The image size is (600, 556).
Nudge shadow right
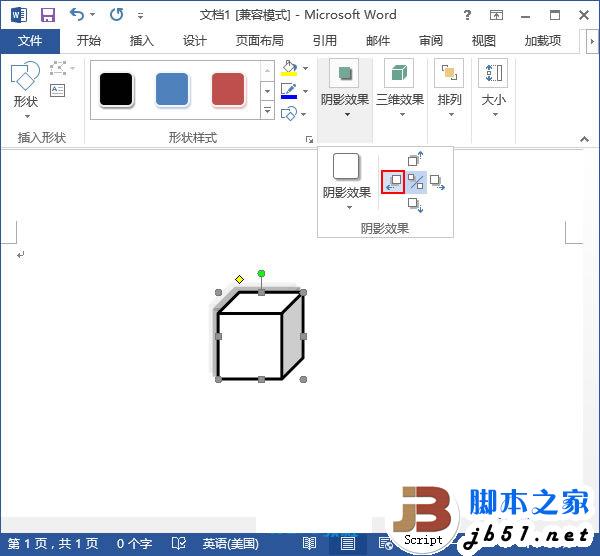pos(437,183)
